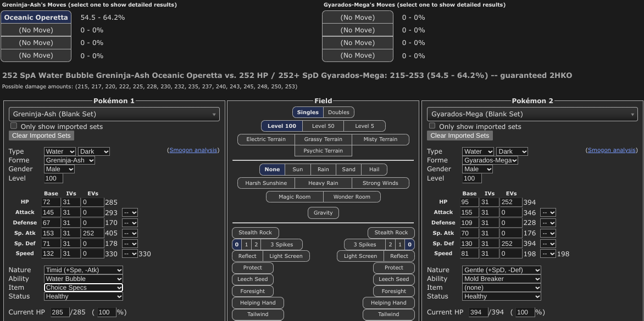This screenshot has width=644, height=321.
Task: Select Strong Winds weather
Action: pyautogui.click(x=380, y=183)
